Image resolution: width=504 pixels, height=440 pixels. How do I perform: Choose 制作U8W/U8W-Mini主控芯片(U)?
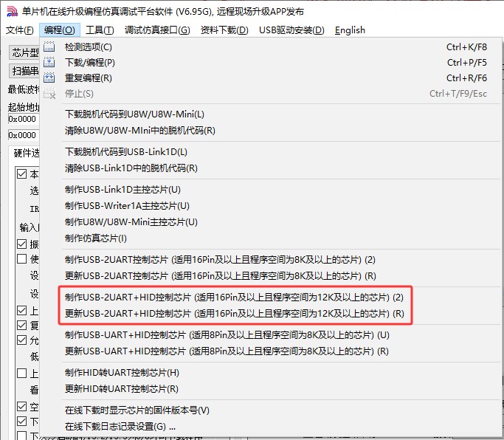272,222
